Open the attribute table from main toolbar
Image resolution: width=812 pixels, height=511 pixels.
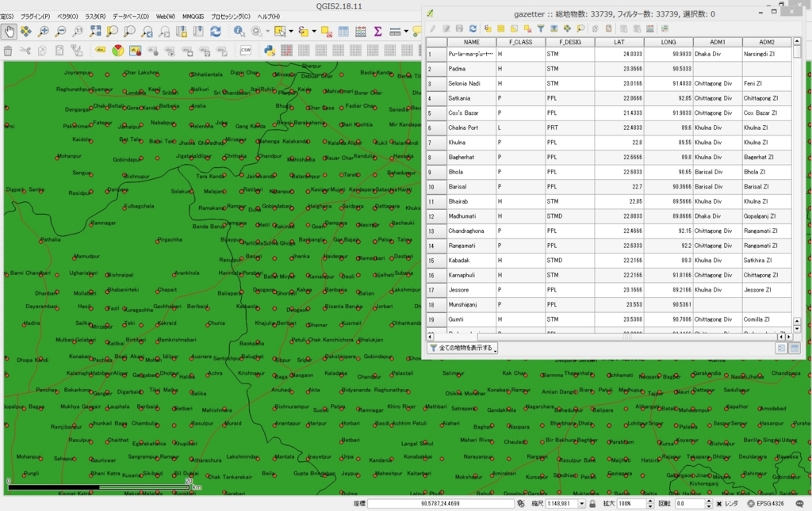[x=343, y=32]
